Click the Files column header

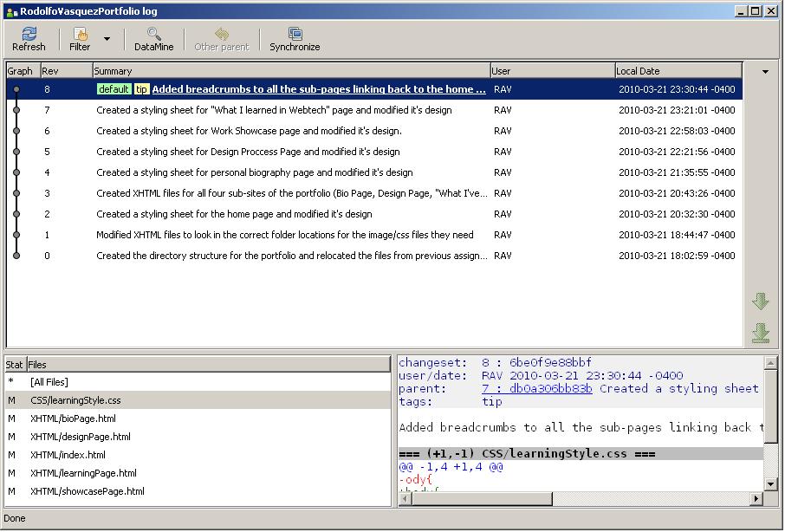208,365
